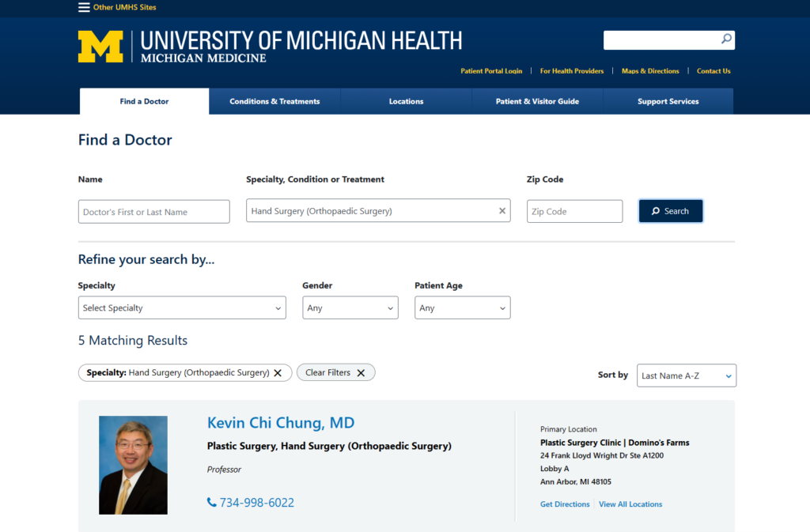The height and width of the screenshot is (532, 810).
Task: Click the 'Professor' title text
Action: click(x=224, y=470)
